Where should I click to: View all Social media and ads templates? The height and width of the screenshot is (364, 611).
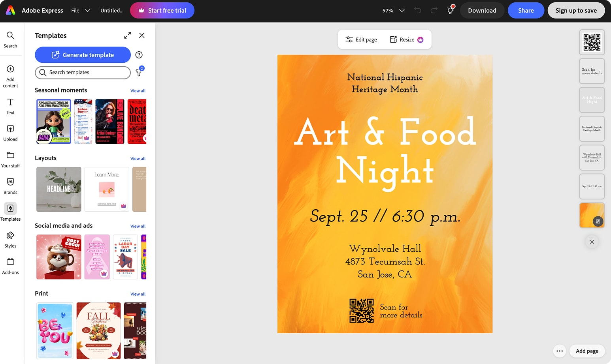[x=138, y=226]
